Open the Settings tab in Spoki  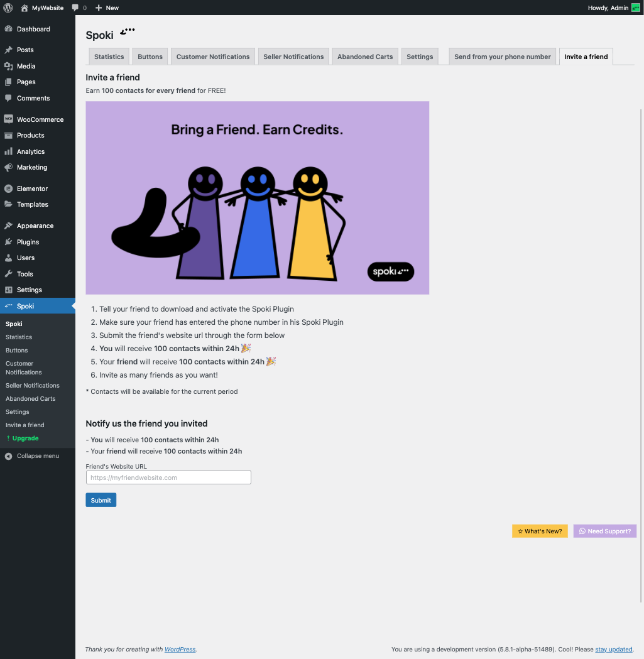click(420, 57)
